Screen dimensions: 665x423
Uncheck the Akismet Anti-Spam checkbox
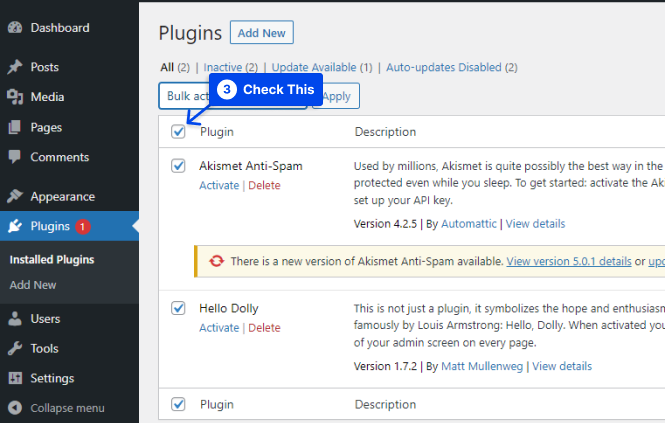click(178, 166)
